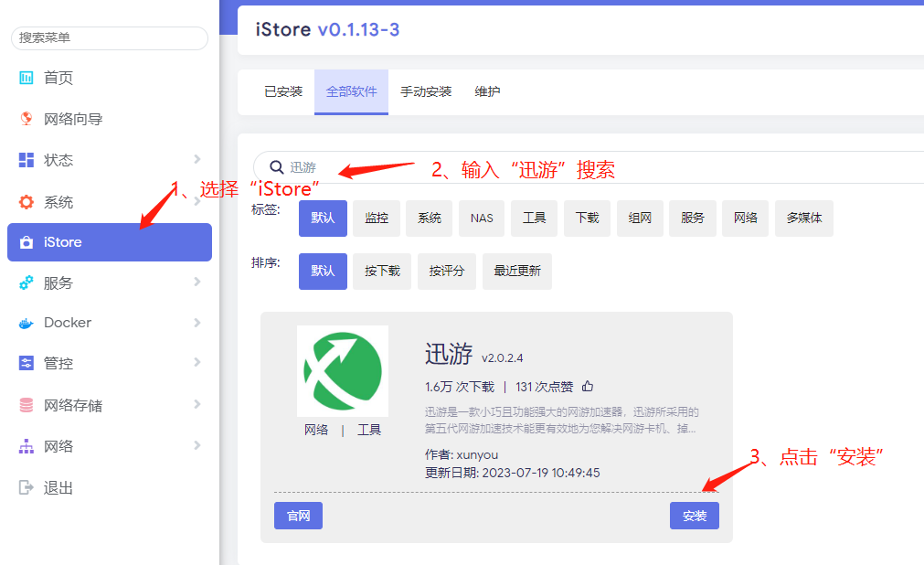
Task: Switch to the 全部软件 tab
Action: (x=351, y=91)
